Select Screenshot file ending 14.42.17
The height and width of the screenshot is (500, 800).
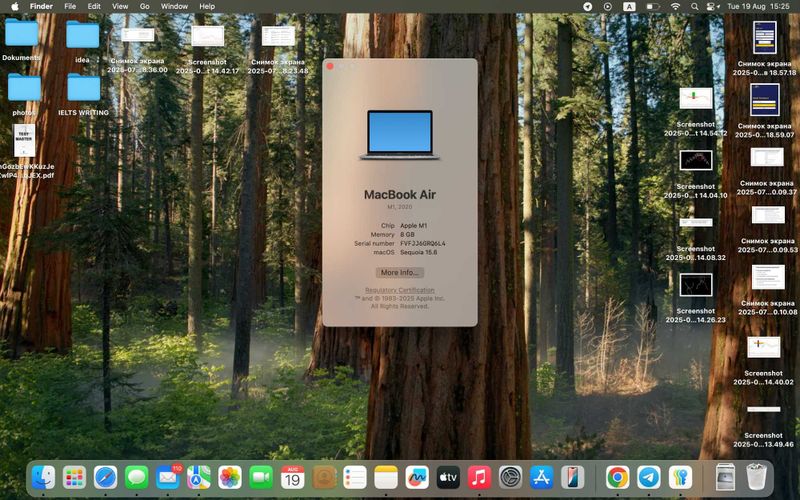(x=207, y=49)
